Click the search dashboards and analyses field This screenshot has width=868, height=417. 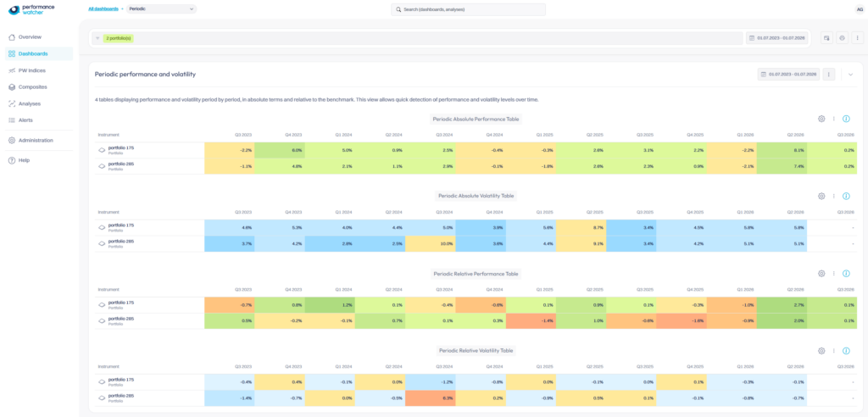click(x=468, y=9)
